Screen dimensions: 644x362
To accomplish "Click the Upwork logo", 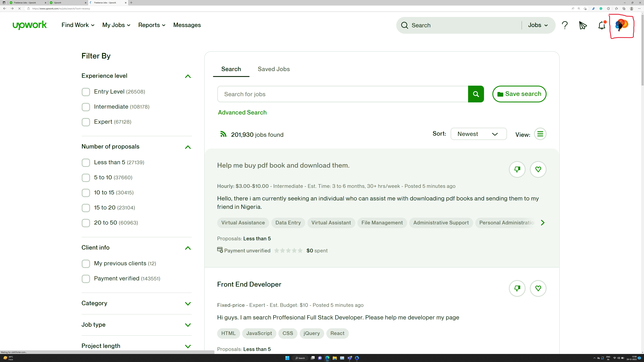I will click(30, 25).
